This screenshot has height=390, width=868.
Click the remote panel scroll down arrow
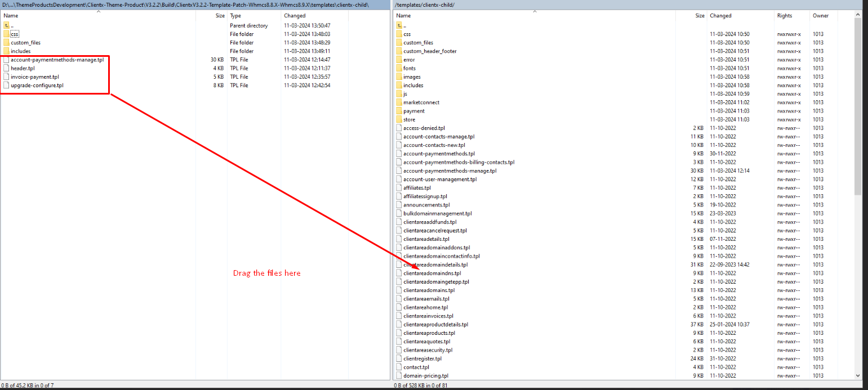[x=858, y=376]
